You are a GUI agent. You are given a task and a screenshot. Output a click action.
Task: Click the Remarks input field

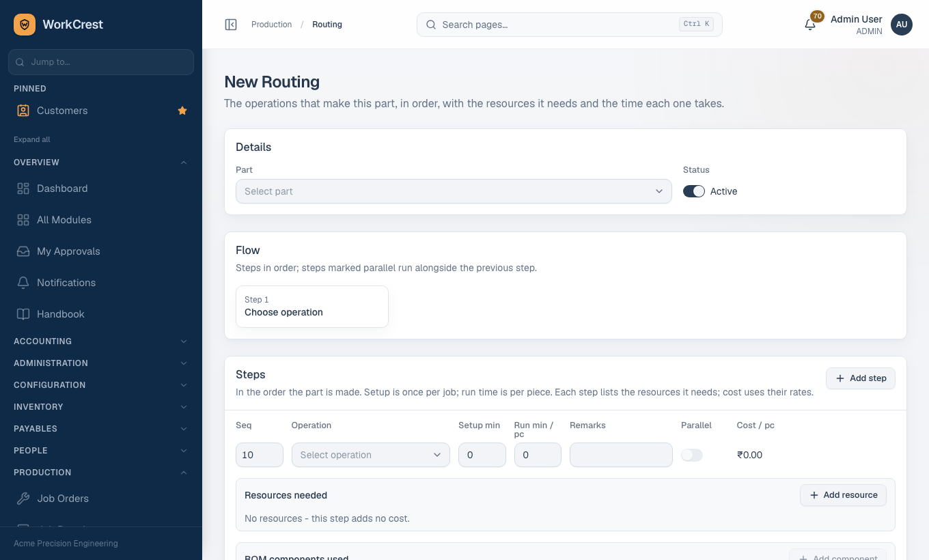tap(621, 455)
